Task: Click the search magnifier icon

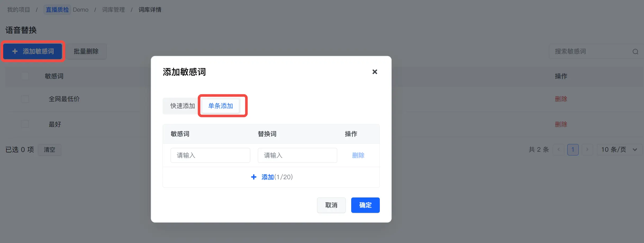Action: click(x=635, y=52)
